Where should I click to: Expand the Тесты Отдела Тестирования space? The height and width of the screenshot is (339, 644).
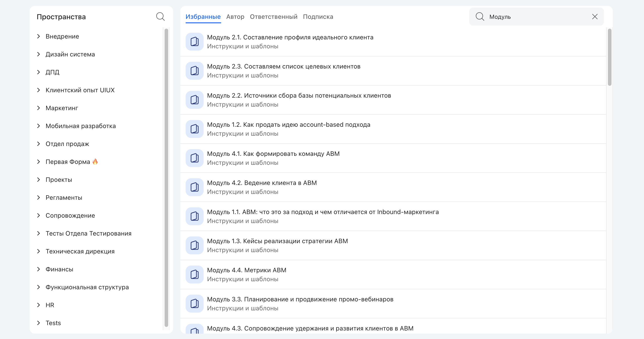[x=39, y=233]
